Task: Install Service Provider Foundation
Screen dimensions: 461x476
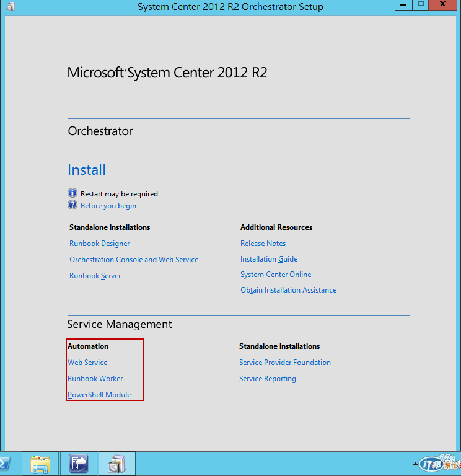Action: click(x=284, y=363)
